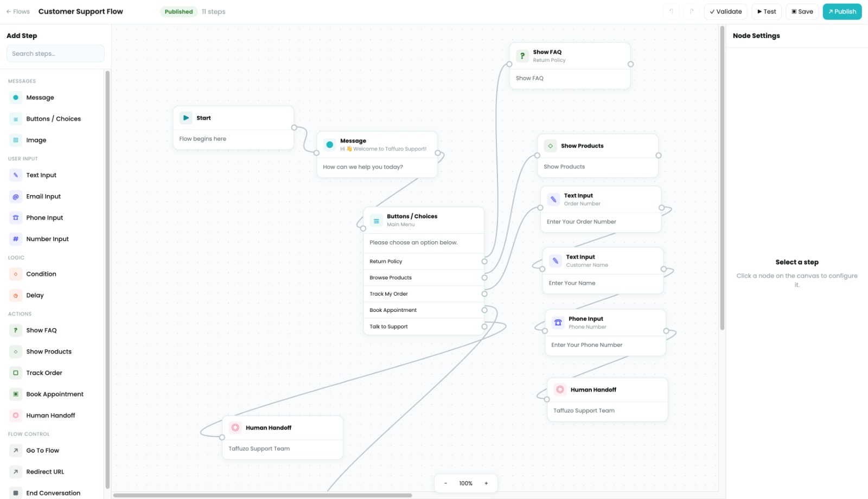Select the Customer Name Text Input node
Viewport: 868px width, 499px height.
603,271
